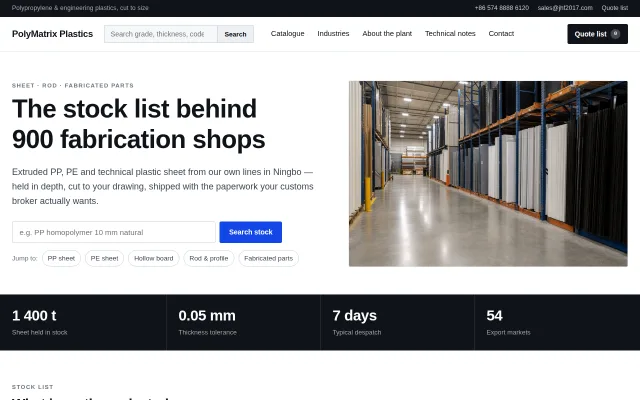Click 'Sheet held in stock' caption
The width and height of the screenshot is (640, 400).
[40, 333]
